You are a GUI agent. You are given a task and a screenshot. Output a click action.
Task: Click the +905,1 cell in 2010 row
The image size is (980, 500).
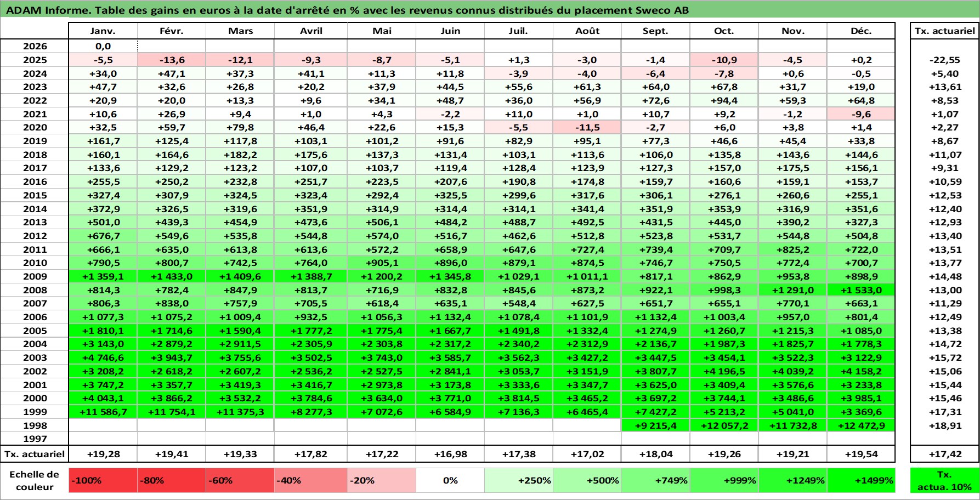pyautogui.click(x=382, y=263)
